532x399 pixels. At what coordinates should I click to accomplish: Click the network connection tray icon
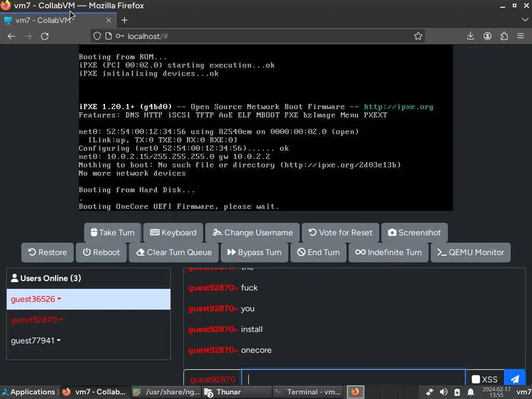430,392
